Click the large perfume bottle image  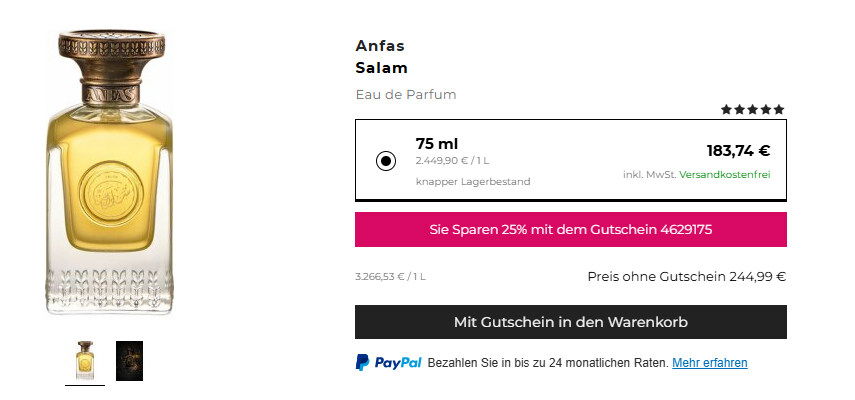[x=110, y=172]
